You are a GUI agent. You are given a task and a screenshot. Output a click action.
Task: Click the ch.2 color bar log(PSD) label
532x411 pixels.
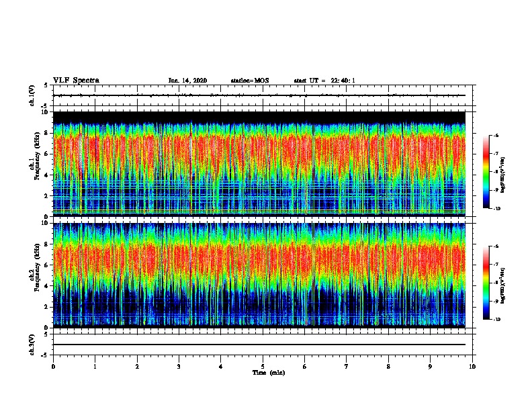[x=502, y=285]
